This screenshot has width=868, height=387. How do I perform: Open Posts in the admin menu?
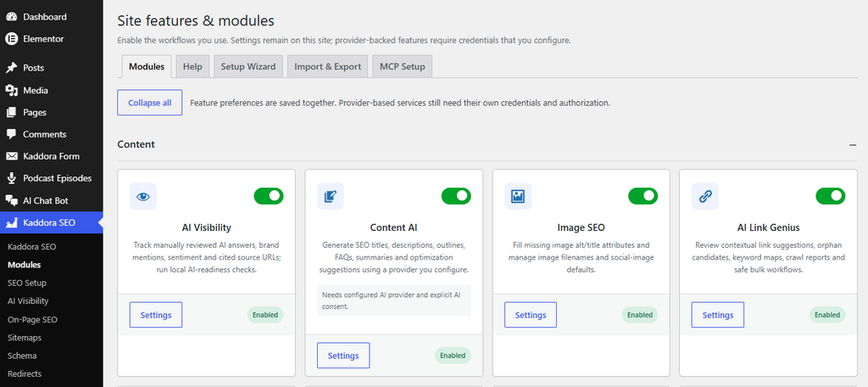[52, 68]
